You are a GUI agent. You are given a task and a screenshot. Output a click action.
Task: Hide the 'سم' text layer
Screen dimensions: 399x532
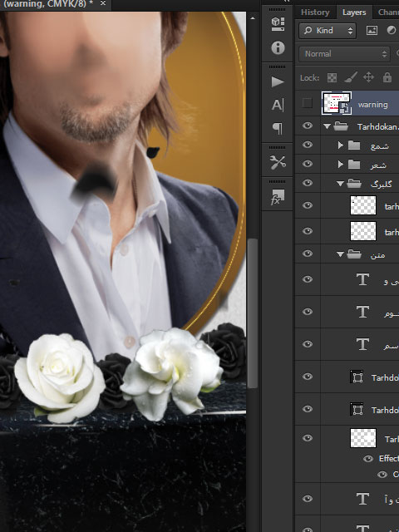tap(308, 343)
